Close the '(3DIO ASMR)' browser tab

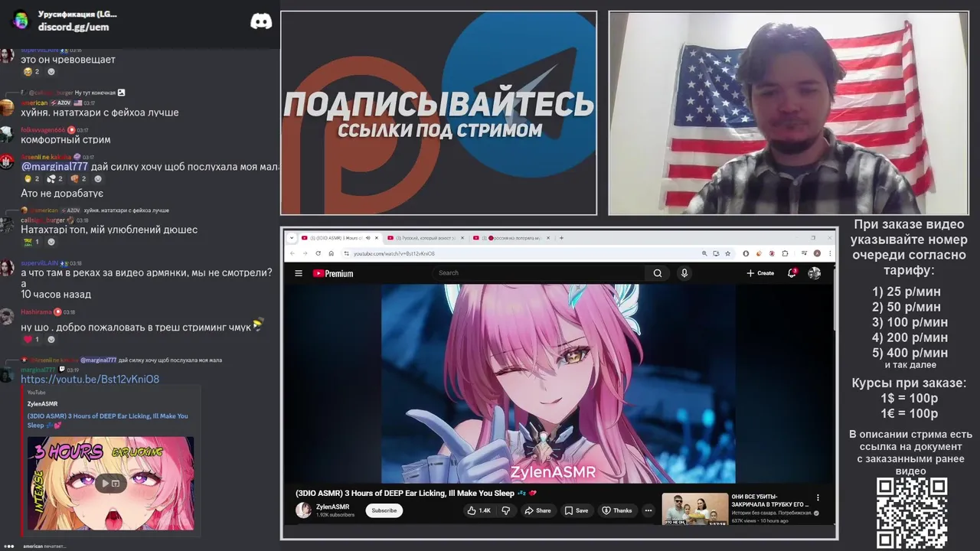pyautogui.click(x=377, y=238)
